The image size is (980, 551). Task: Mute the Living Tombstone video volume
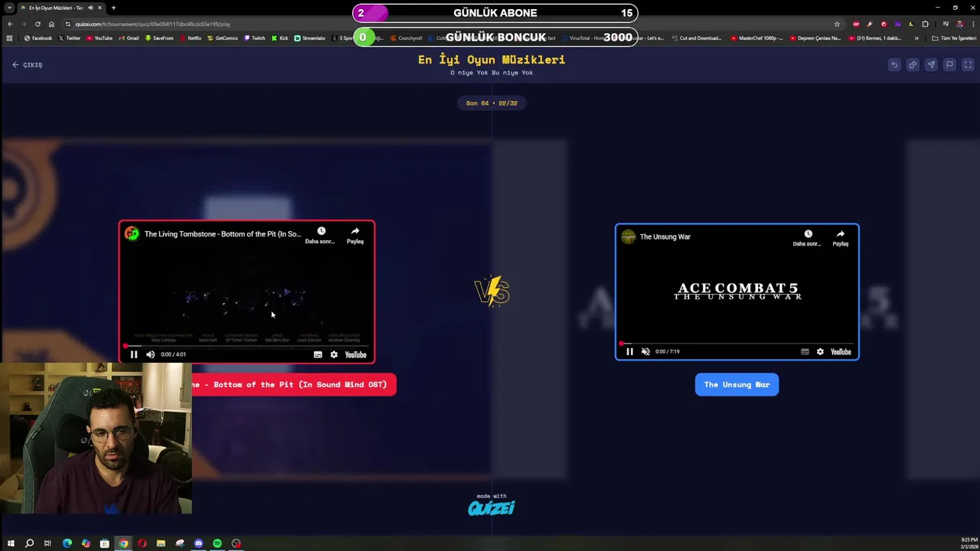[150, 354]
